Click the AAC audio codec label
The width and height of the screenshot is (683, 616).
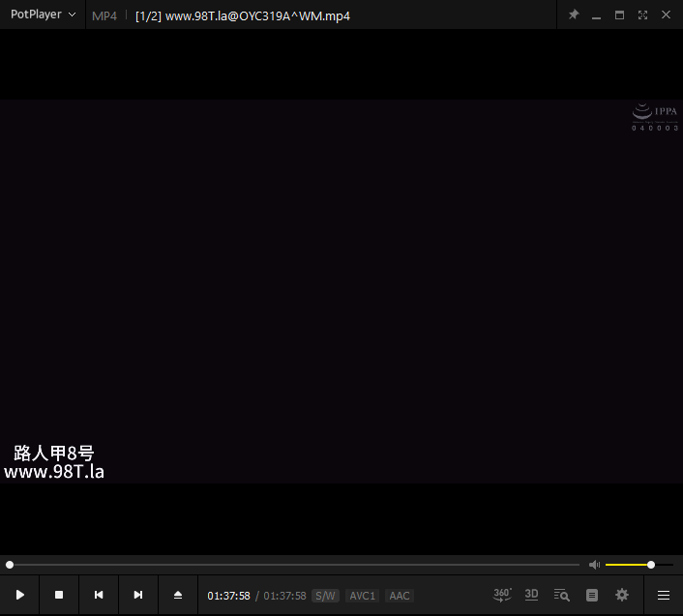click(399, 596)
